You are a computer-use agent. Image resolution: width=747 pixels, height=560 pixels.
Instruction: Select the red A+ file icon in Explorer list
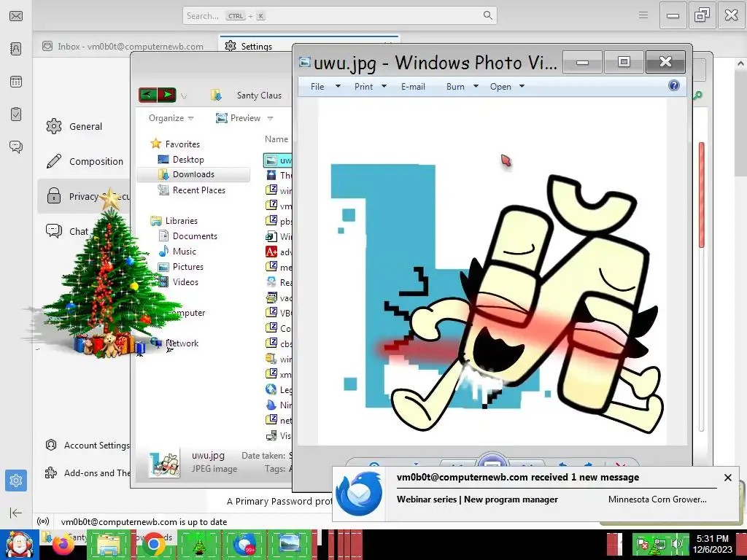tap(271, 252)
